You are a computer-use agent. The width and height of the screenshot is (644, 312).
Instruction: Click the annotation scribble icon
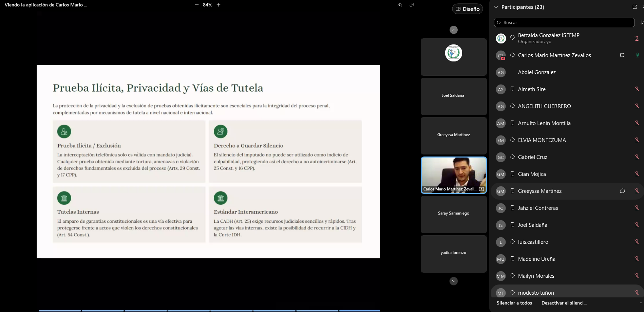pos(400,5)
